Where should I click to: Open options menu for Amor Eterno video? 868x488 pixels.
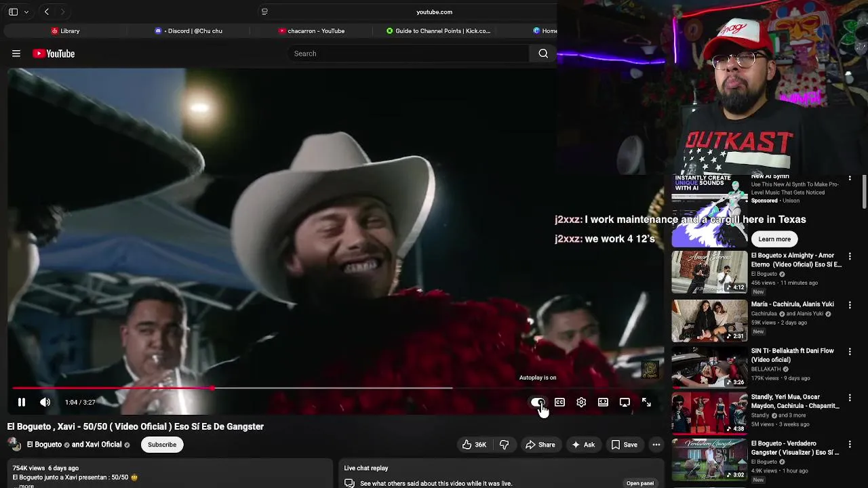pos(850,257)
